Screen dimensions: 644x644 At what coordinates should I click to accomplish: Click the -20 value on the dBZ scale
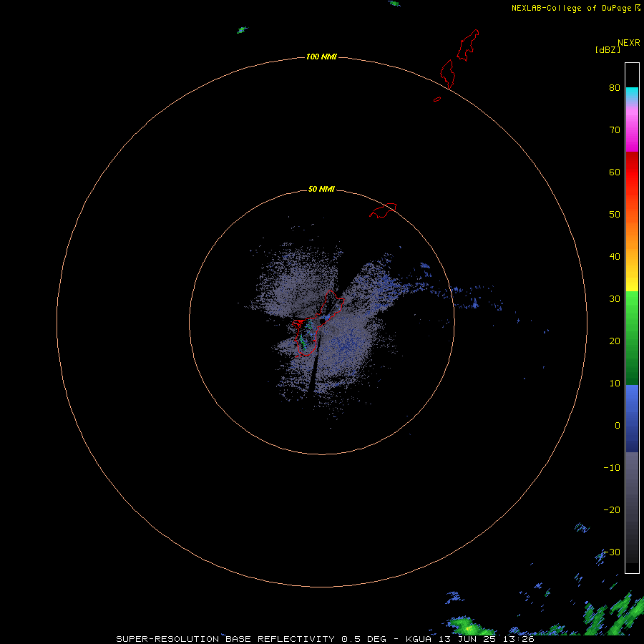[612, 509]
